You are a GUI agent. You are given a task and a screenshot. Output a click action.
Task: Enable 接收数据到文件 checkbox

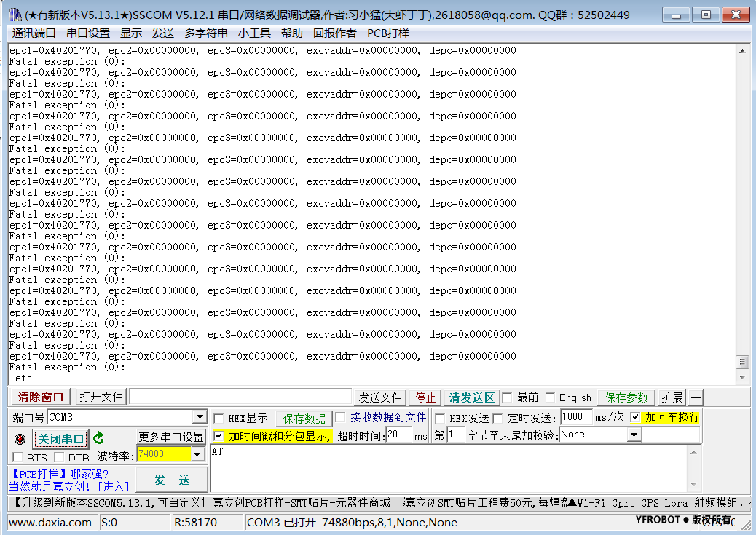point(339,419)
